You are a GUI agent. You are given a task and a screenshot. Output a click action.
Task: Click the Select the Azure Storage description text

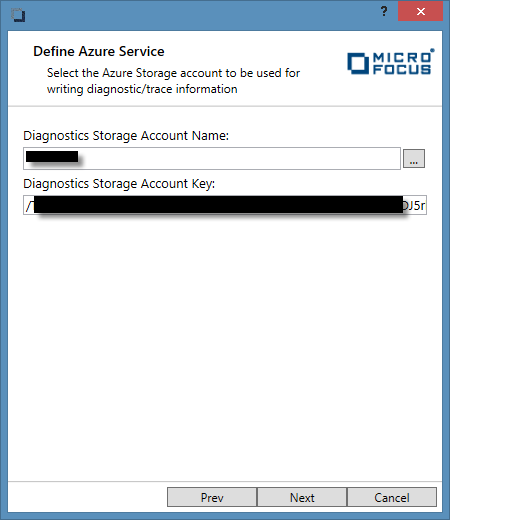pyautogui.click(x=173, y=81)
